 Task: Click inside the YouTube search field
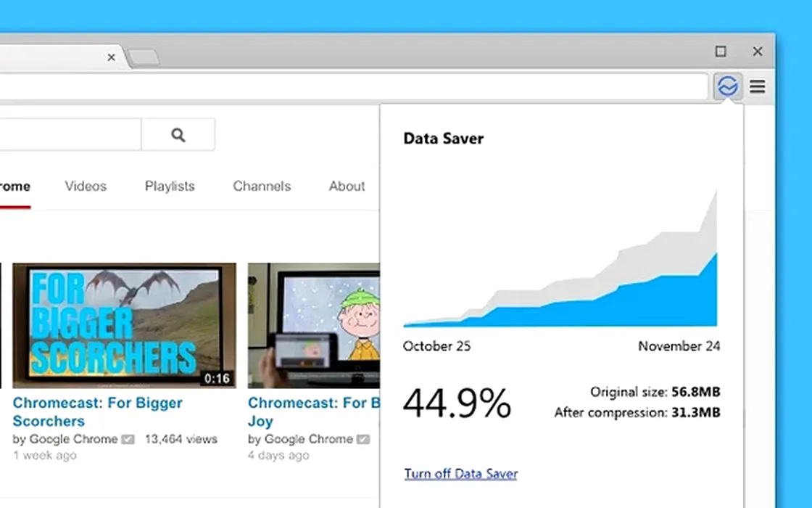click(x=69, y=135)
